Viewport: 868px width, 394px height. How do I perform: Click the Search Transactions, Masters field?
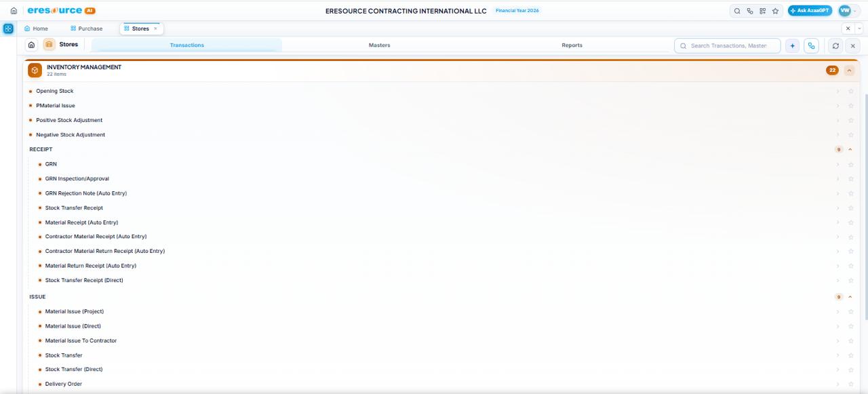tap(728, 45)
